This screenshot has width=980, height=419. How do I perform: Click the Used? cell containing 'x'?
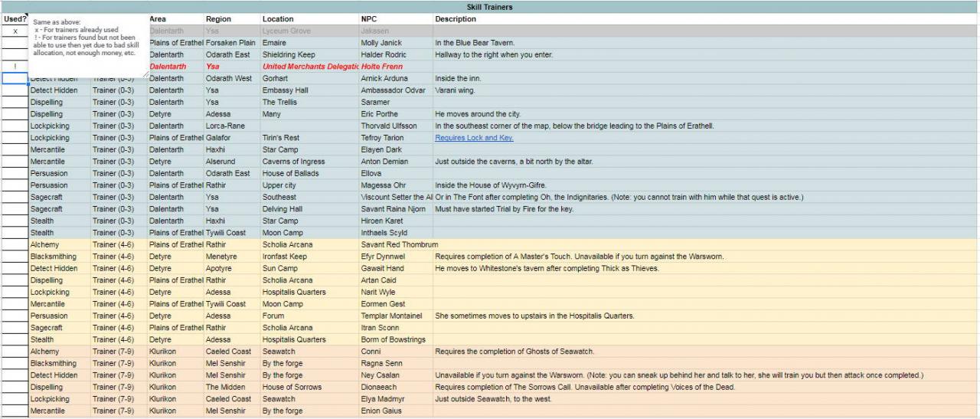coord(15,31)
